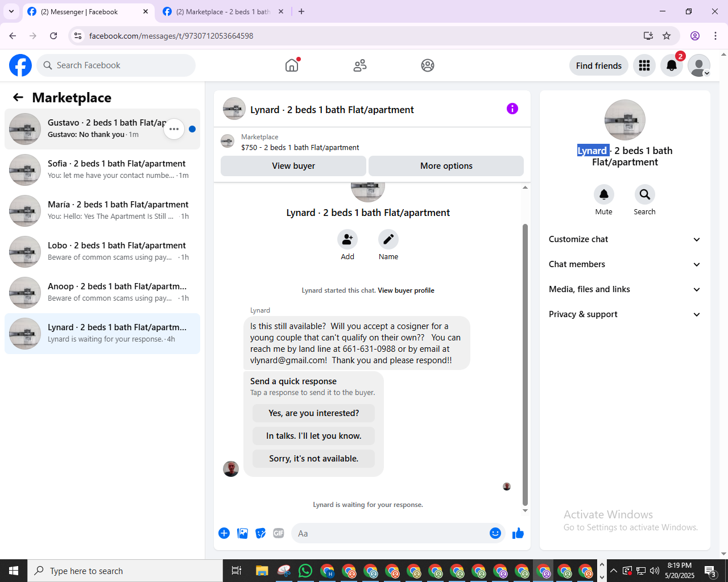This screenshot has width=728, height=582.
Task: Open the browser tab list dropdown
Action: click(x=11, y=11)
